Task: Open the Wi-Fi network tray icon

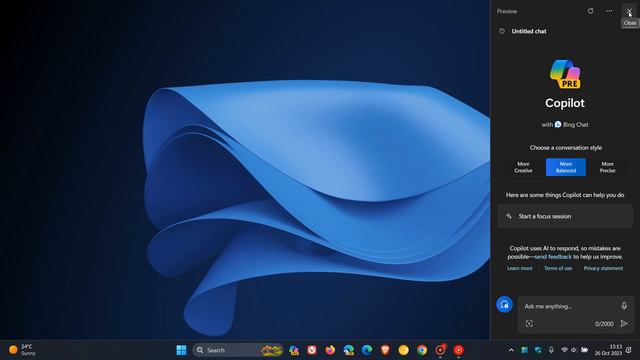Action: [564, 350]
